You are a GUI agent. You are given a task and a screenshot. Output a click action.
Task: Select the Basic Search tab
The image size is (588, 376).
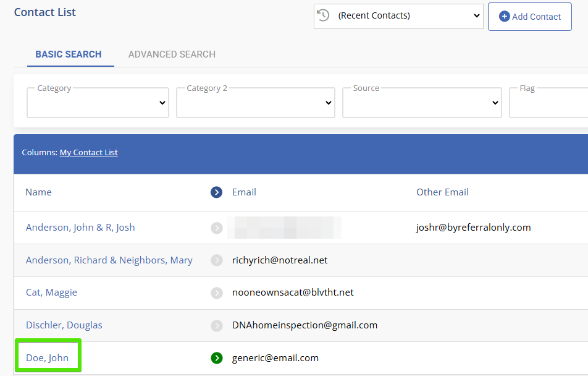click(69, 54)
